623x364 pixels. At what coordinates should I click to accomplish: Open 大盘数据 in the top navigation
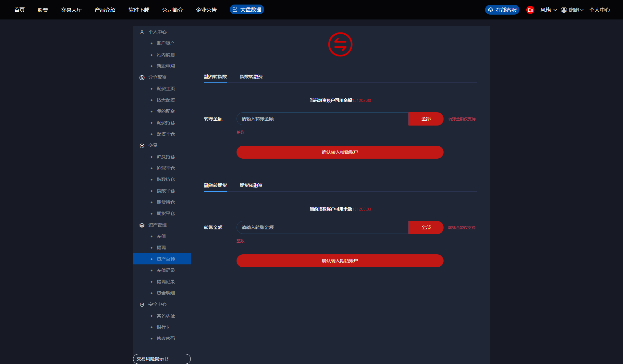(247, 10)
